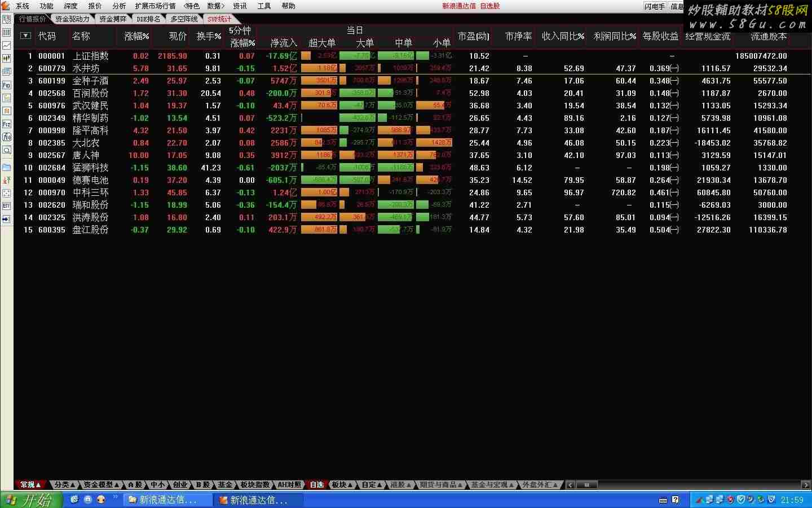Expand the 板块 bottom tab menu
Image resolution: width=812 pixels, height=508 pixels.
point(342,485)
